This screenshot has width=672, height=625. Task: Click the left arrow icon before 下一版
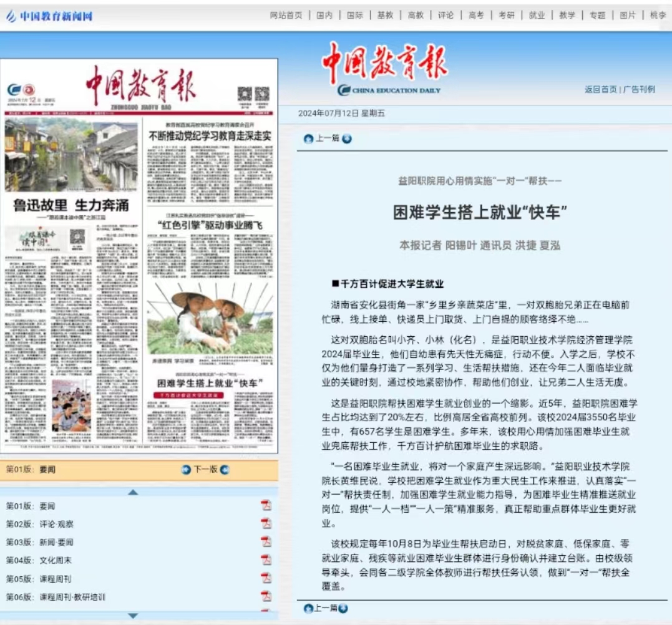[186, 470]
